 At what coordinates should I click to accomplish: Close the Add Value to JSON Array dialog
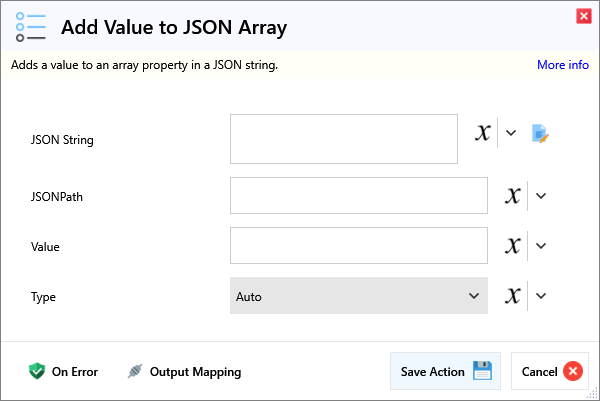coord(583,15)
